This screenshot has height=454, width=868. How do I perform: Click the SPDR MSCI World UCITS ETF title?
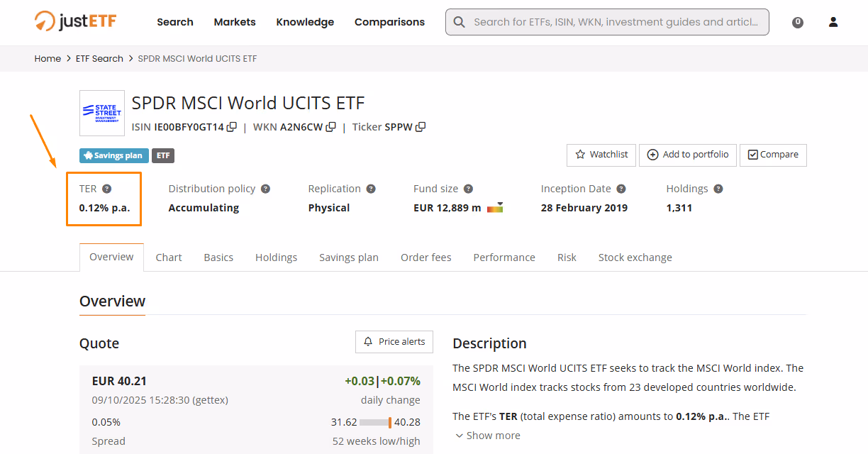tap(248, 103)
